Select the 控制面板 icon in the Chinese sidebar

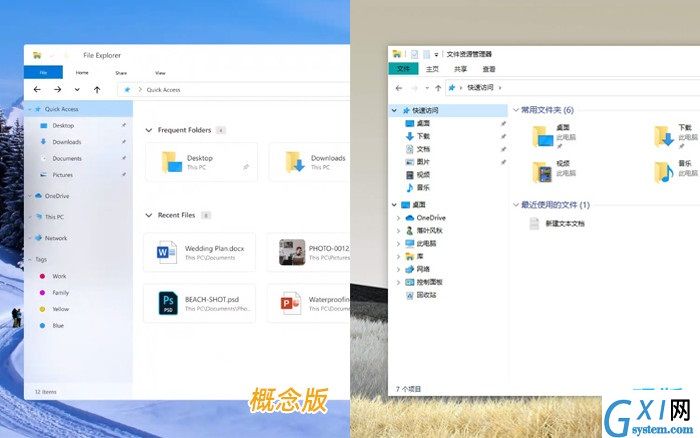(x=409, y=282)
